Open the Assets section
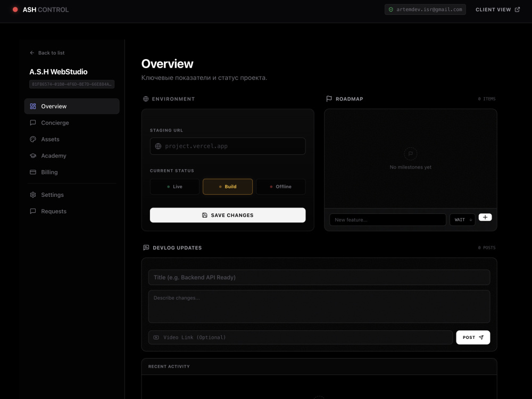 click(x=72, y=139)
